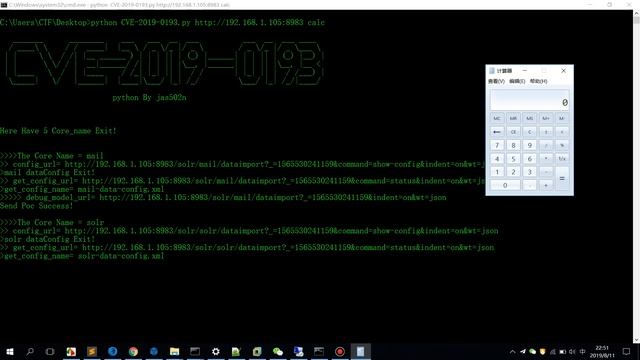
Task: Open the clock and date flyout
Action: [x=602, y=351]
